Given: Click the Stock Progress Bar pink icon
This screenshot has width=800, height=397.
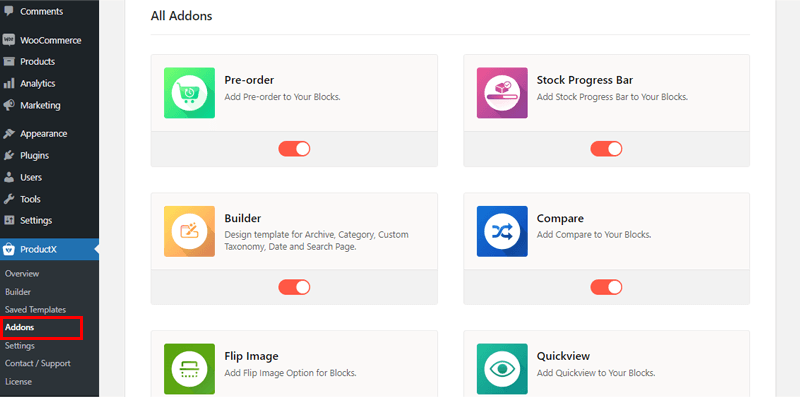Looking at the screenshot, I should click(x=502, y=93).
